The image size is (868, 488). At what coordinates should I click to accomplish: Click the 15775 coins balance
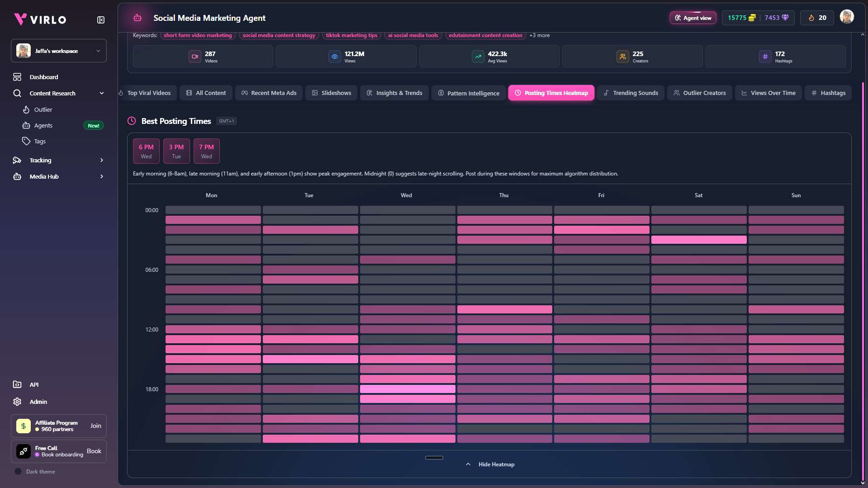[x=742, y=18]
